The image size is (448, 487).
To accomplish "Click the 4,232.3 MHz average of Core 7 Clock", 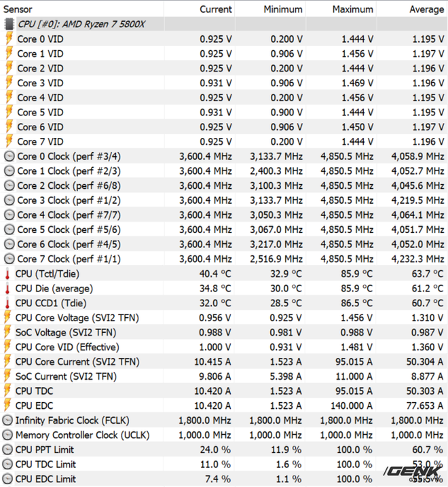I will point(417,259).
